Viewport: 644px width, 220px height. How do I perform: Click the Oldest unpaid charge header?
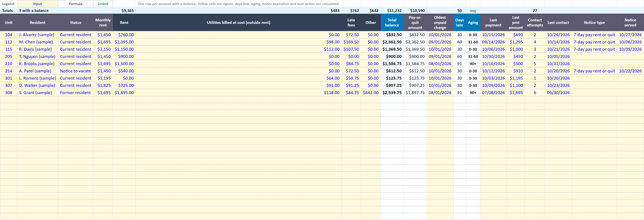click(x=440, y=22)
